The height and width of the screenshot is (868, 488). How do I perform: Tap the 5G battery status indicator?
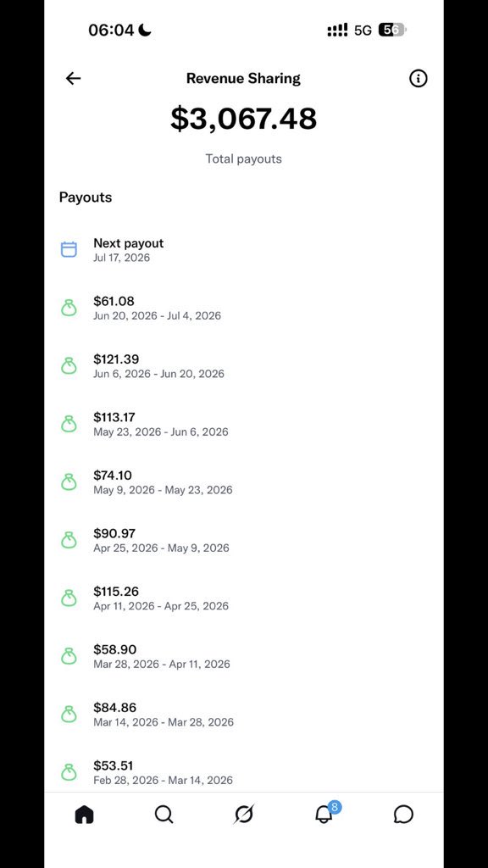coord(391,30)
